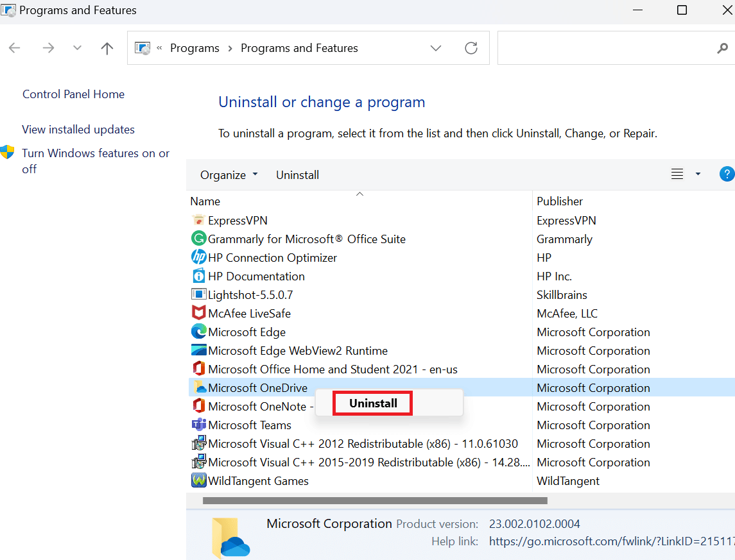Expand hidden breadcrumb chevrons before Programs
735x560 pixels.
click(159, 47)
